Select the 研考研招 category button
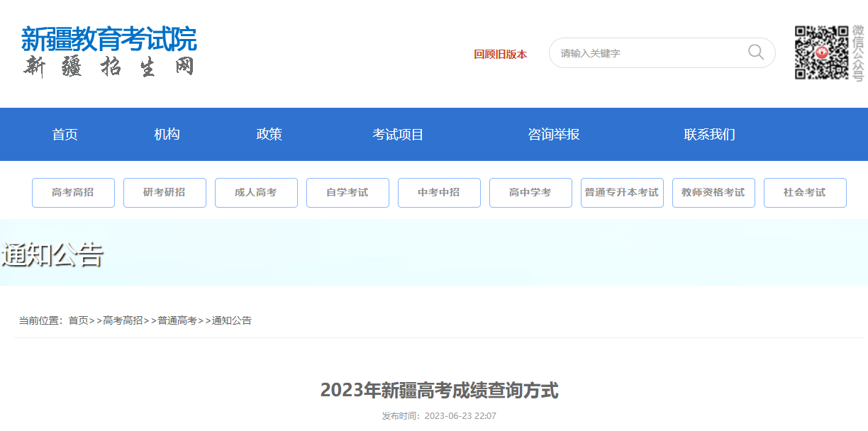The height and width of the screenshot is (431, 868). pos(165,193)
